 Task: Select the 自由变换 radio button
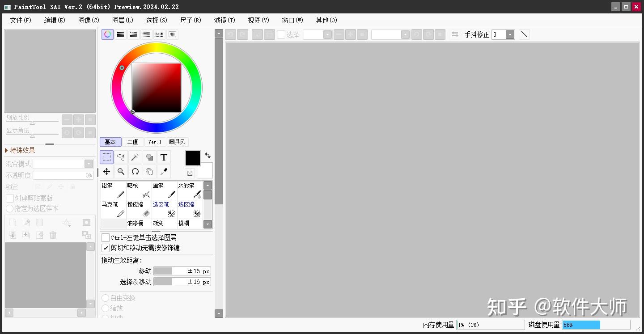coord(106,297)
